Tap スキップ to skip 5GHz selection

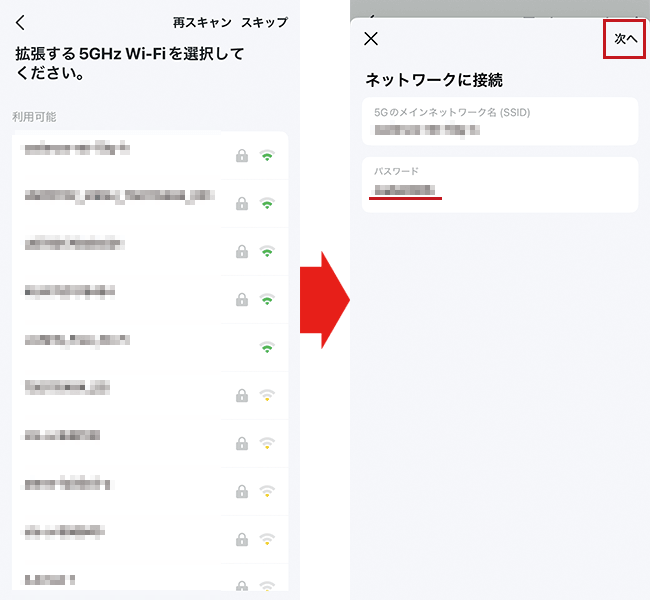[x=264, y=22]
